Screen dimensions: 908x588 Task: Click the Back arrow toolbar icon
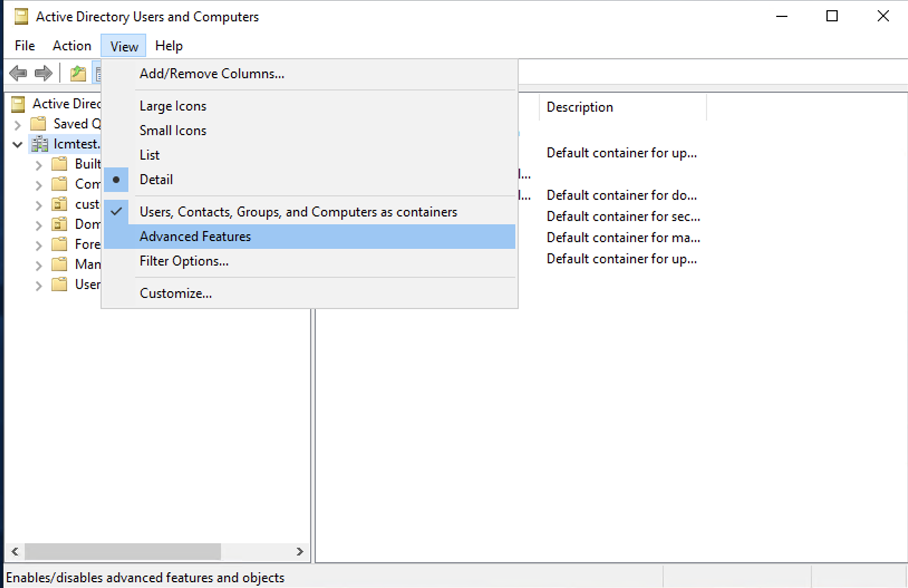(x=18, y=73)
